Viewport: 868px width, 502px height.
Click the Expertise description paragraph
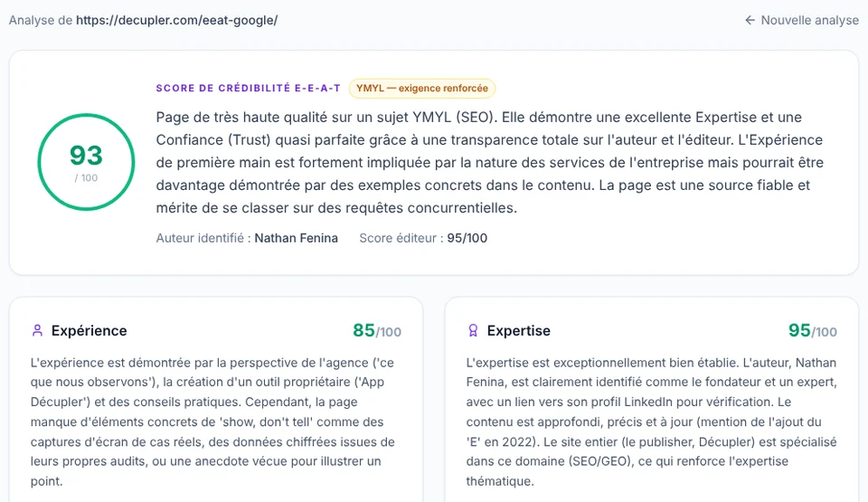tap(652, 421)
